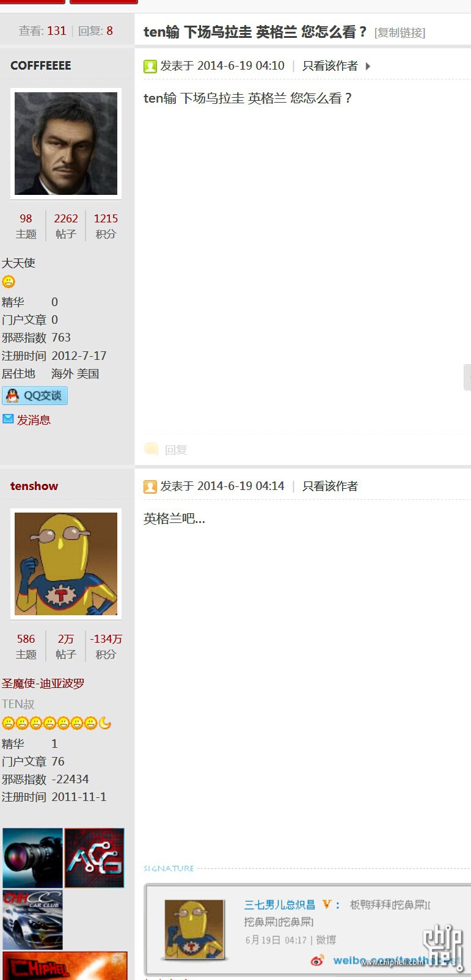Click the orange poster icon on tenshow's post
The width and height of the screenshot is (471, 980).
150,486
